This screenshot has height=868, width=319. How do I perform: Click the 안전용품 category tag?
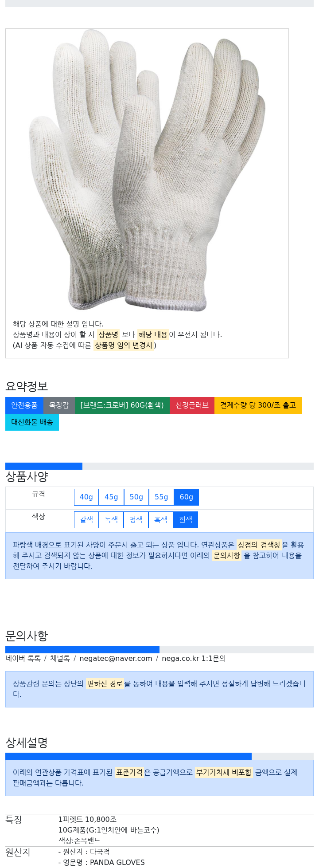point(24,405)
